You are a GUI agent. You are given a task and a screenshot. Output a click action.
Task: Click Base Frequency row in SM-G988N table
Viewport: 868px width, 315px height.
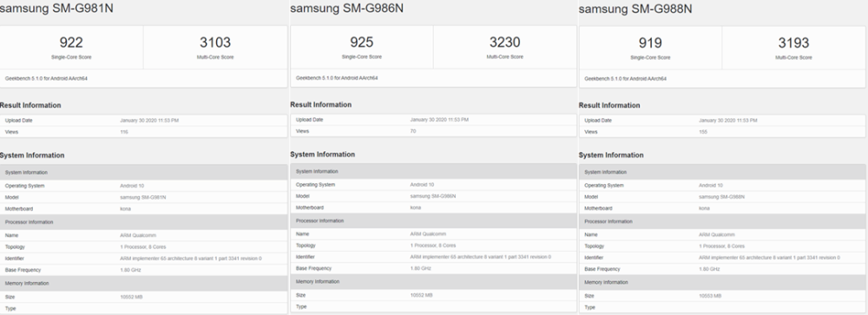722,269
